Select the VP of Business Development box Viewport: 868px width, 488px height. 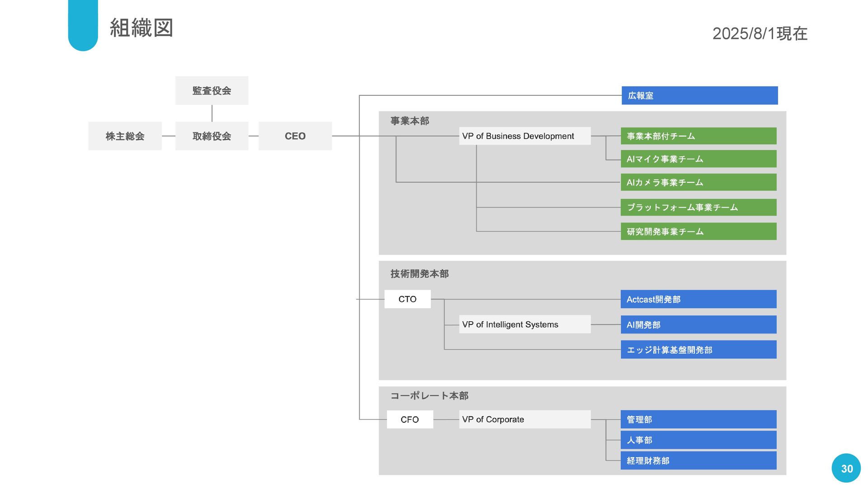[525, 136]
